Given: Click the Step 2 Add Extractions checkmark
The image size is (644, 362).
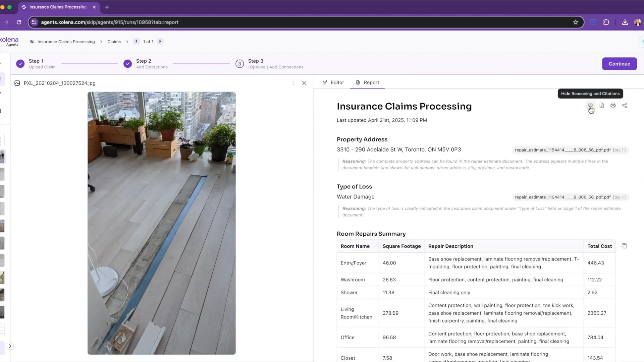Looking at the screenshot, I should tap(127, 64).
